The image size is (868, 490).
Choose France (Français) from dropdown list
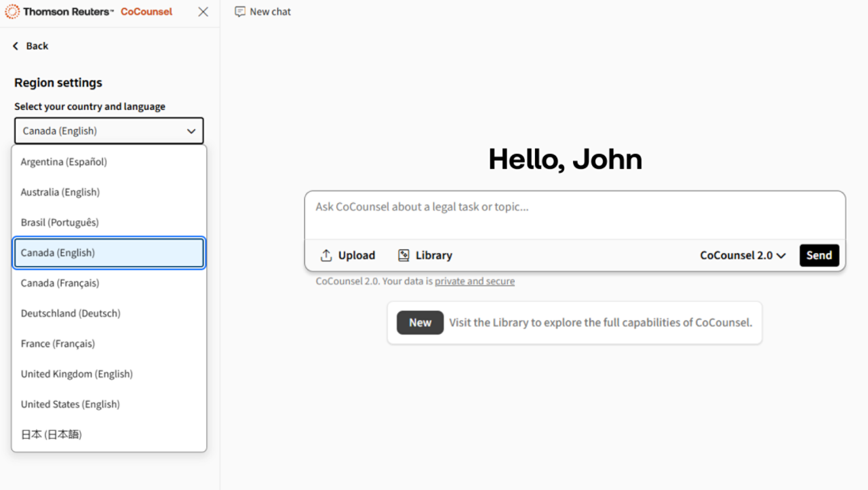[58, 343]
